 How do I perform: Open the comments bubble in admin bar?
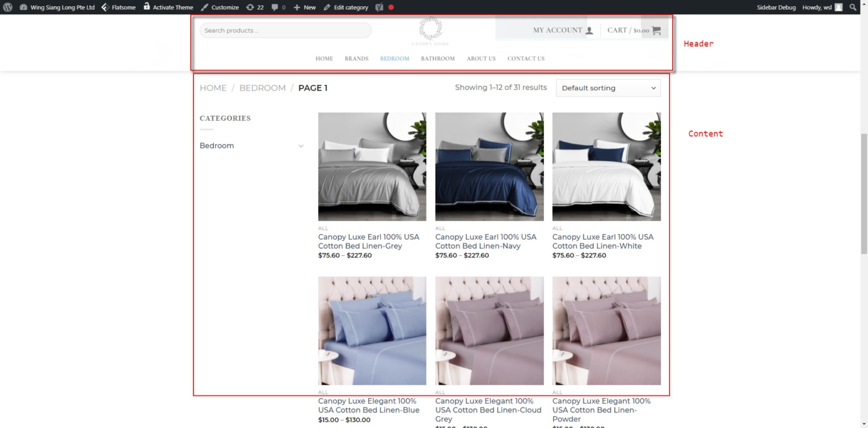(275, 7)
